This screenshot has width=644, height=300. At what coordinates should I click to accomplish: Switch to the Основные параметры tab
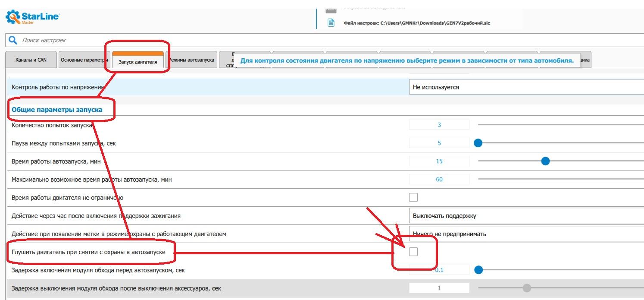pos(84,60)
